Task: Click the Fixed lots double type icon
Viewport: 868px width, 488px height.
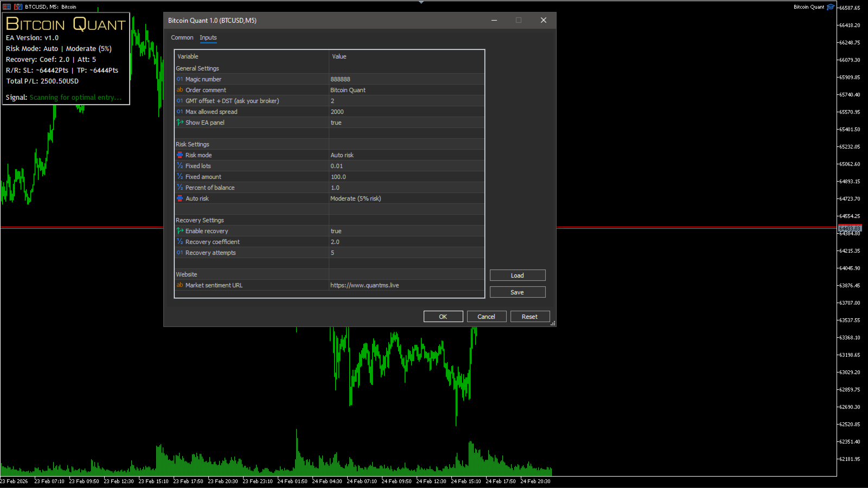Action: (180, 166)
